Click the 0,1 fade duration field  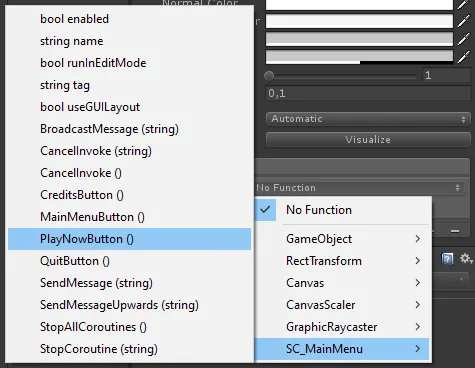click(x=368, y=93)
